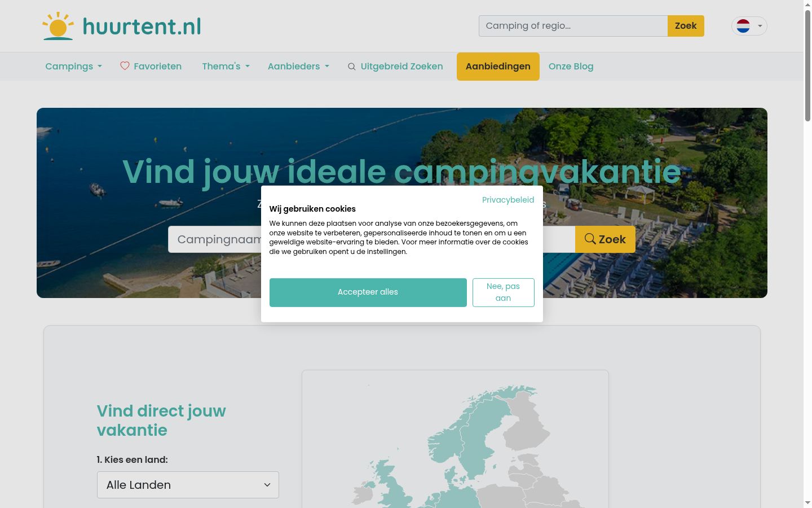The height and width of the screenshot is (508, 812).
Task: Click Accepteer alles cookie button
Action: pos(368,292)
